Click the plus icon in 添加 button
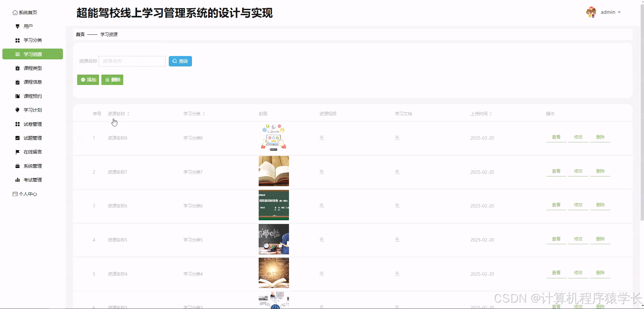 point(83,80)
